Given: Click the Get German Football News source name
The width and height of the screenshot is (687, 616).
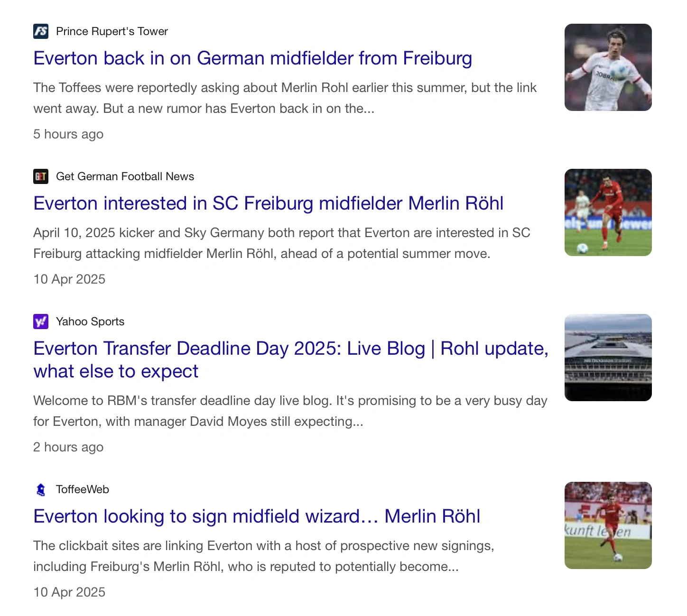Looking at the screenshot, I should (x=125, y=176).
